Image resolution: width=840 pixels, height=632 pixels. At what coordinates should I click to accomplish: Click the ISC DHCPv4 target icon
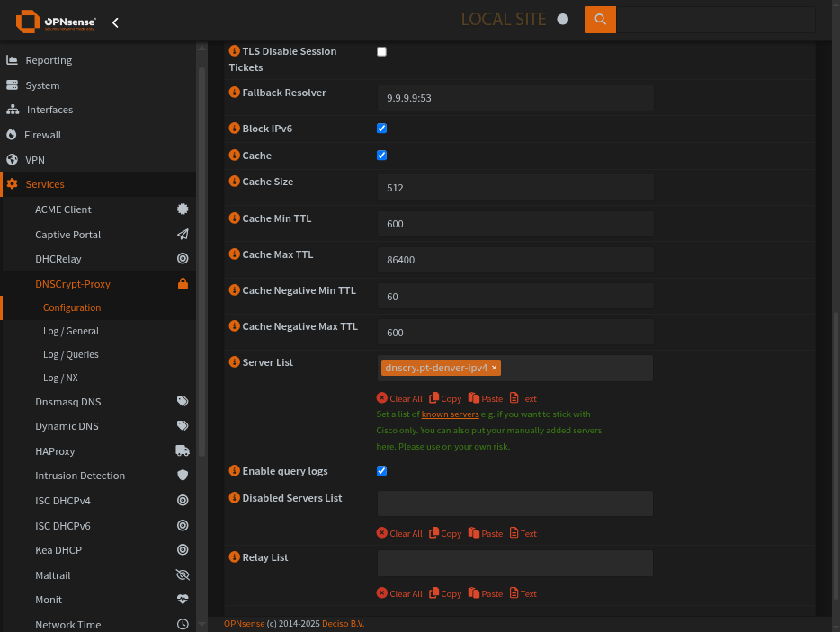point(183,500)
